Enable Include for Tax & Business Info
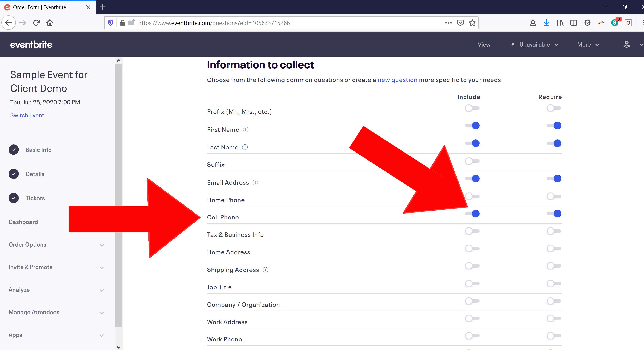This screenshot has width=644, height=350. [472, 231]
